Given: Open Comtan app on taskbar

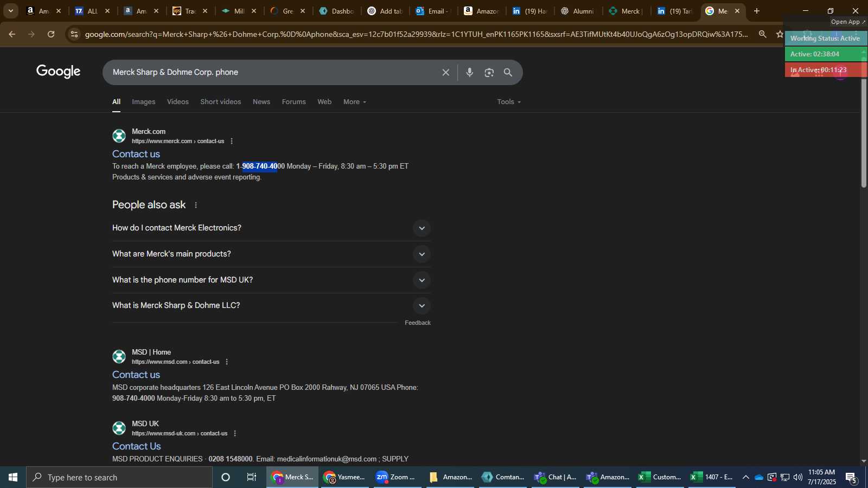Looking at the screenshot, I should click(503, 477).
